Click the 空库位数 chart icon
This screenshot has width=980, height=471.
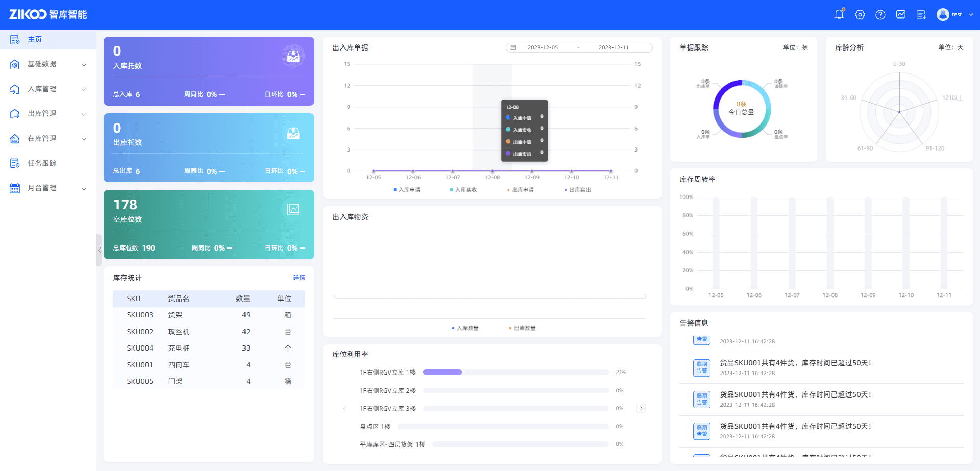coord(293,209)
